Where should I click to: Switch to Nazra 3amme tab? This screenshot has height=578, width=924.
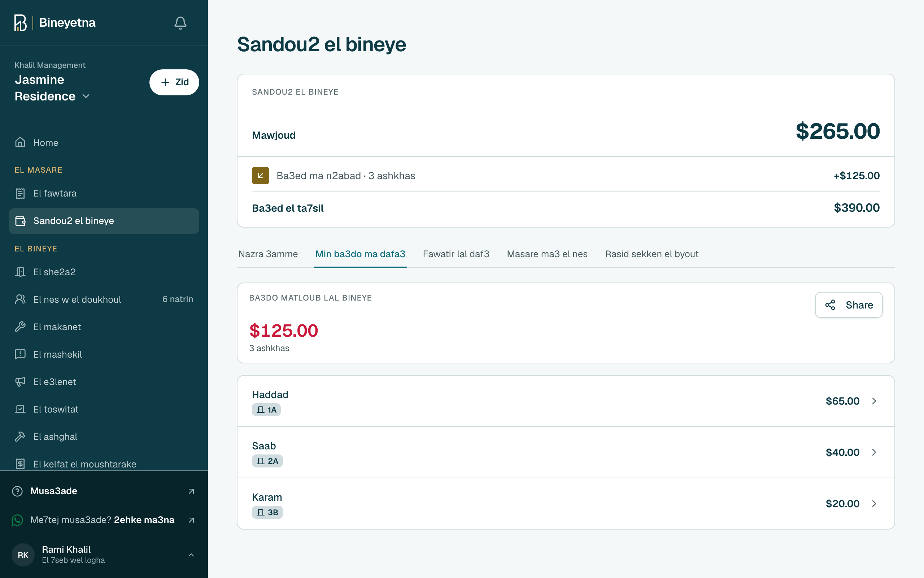coord(268,254)
